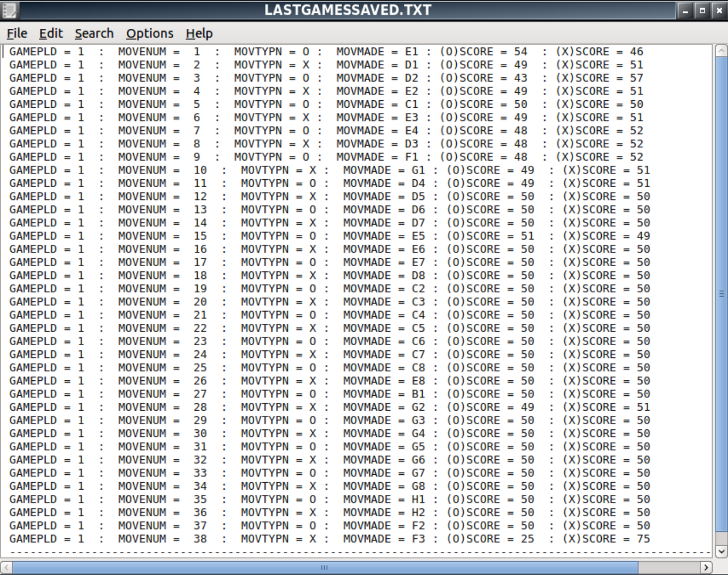
Task: Click the window menu icon in title bar
Action: (x=9, y=10)
